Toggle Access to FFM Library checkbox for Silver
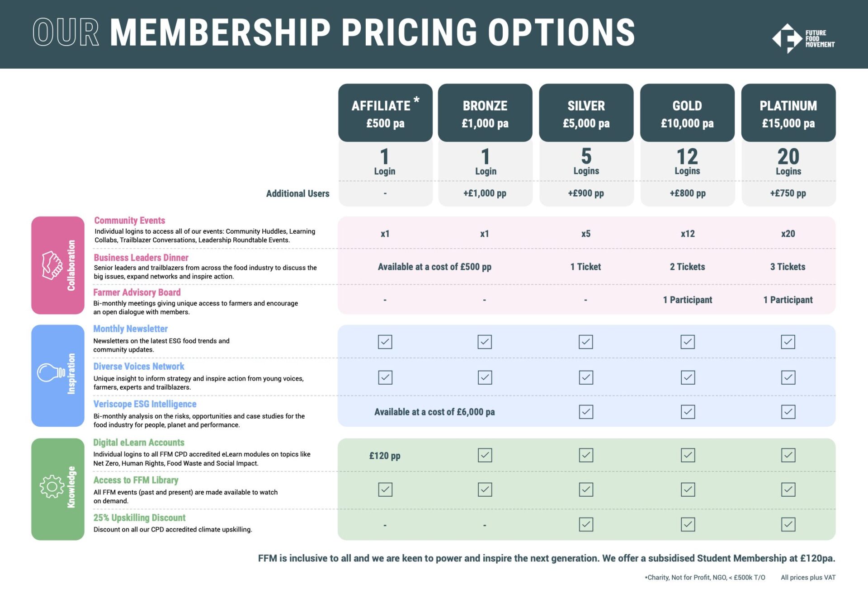Viewport: 868px width, 612px height. coord(586,490)
